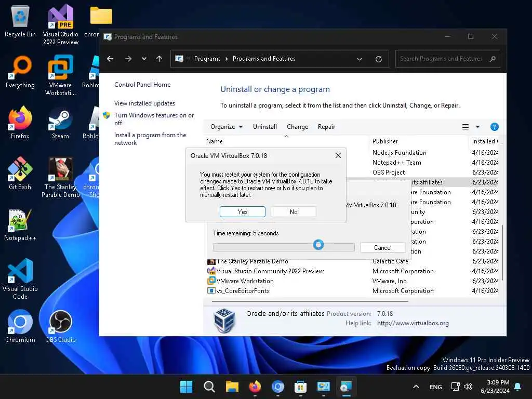Viewport: 532px width, 399px height.
Task: Click Uninstall in the toolbar
Action: point(264,127)
